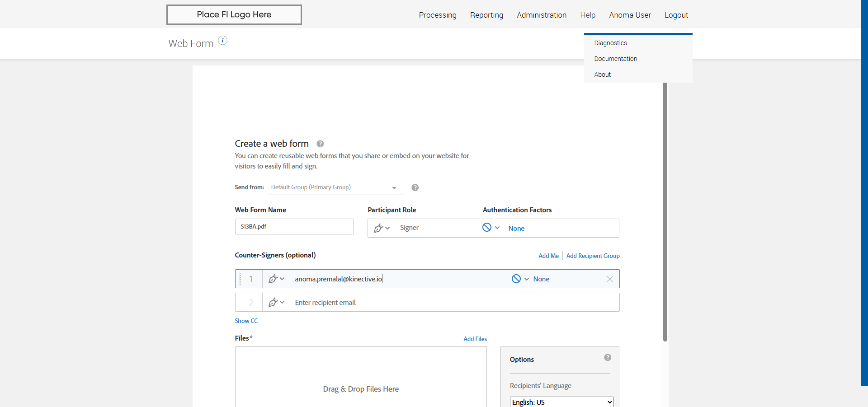This screenshot has width=868, height=407.
Task: Click authentication icon for counter-signer 1
Action: coord(516,279)
